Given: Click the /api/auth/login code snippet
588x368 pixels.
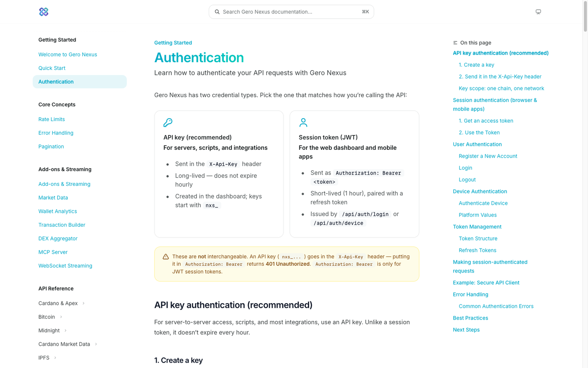Looking at the screenshot, I should pos(365,214).
